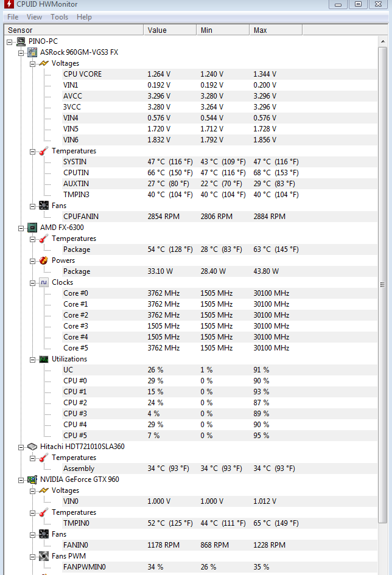Select the AUXTIN temperature row
Screen dimensions: 392x575
pos(220,184)
